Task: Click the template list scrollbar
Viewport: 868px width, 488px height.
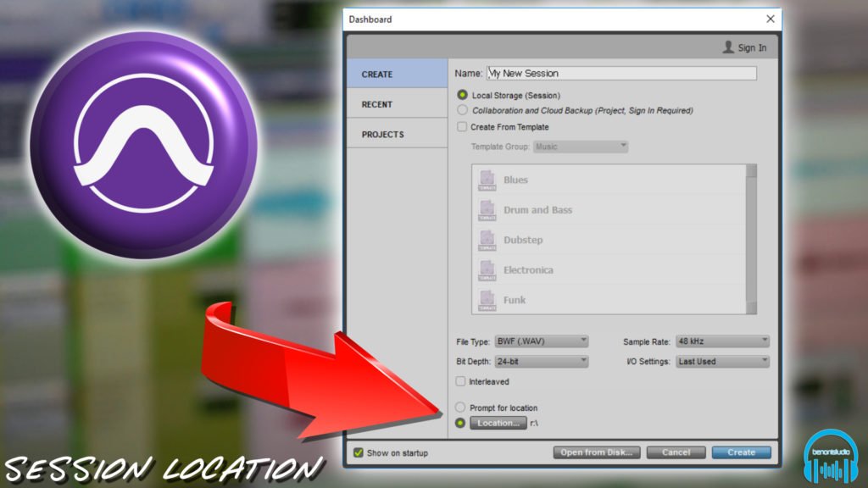Action: pyautogui.click(x=751, y=239)
